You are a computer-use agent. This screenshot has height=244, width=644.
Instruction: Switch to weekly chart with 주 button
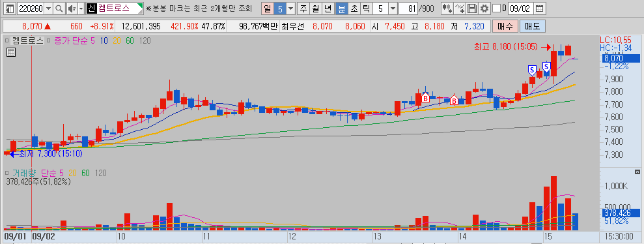tap(303, 8)
